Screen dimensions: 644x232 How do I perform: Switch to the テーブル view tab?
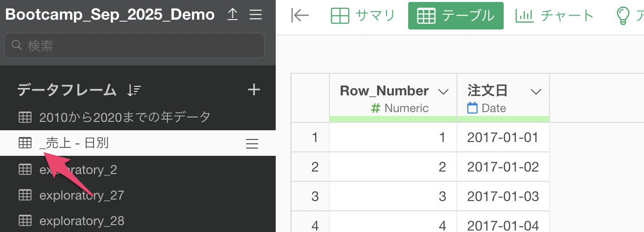pyautogui.click(x=455, y=16)
